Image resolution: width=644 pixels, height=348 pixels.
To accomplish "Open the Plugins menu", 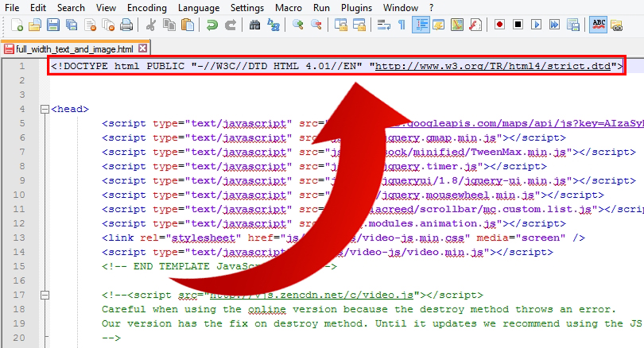I will [356, 7].
